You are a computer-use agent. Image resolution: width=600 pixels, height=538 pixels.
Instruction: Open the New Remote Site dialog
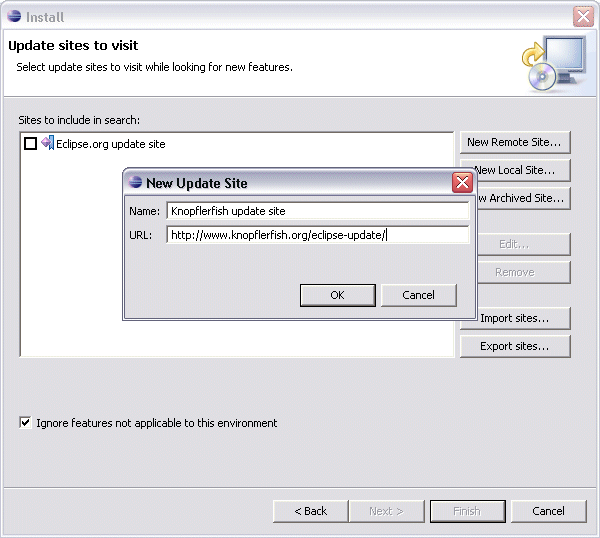514,142
